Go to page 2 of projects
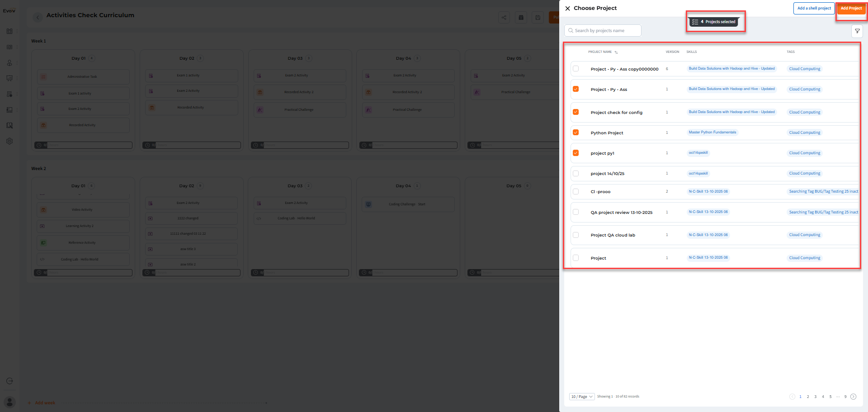The image size is (868, 412). (808, 397)
